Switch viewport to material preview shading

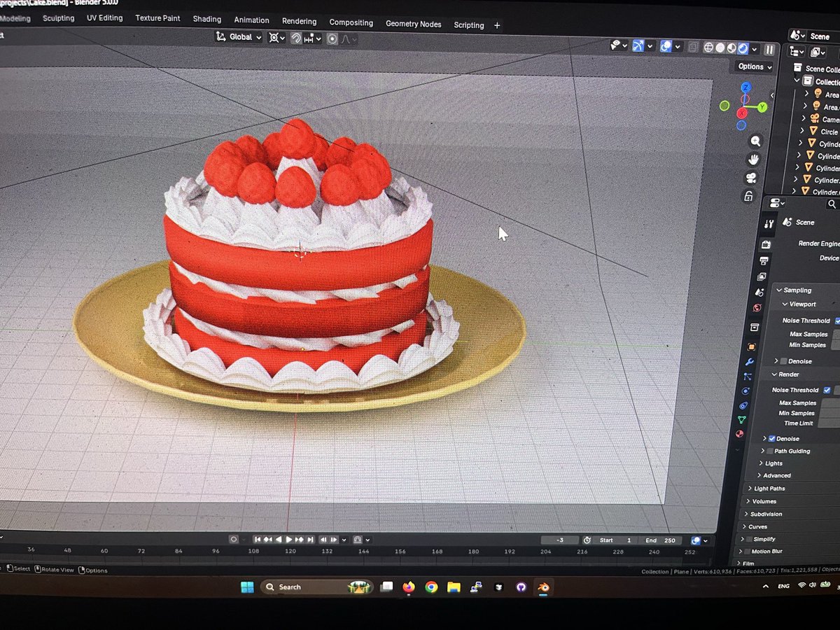point(731,48)
